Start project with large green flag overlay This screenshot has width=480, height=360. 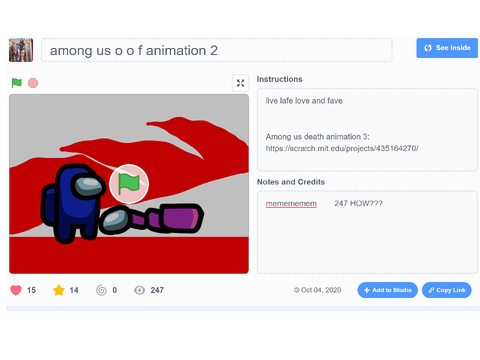[x=129, y=184]
